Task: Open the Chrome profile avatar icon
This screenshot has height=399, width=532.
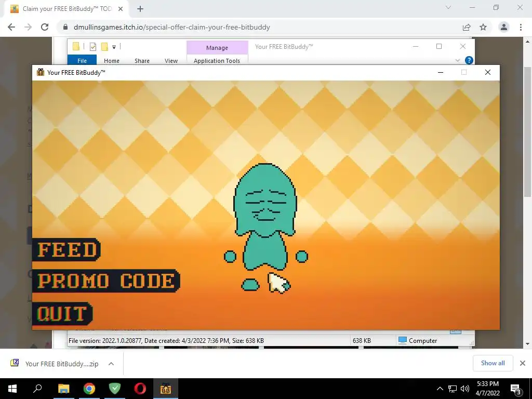Action: 504,27
